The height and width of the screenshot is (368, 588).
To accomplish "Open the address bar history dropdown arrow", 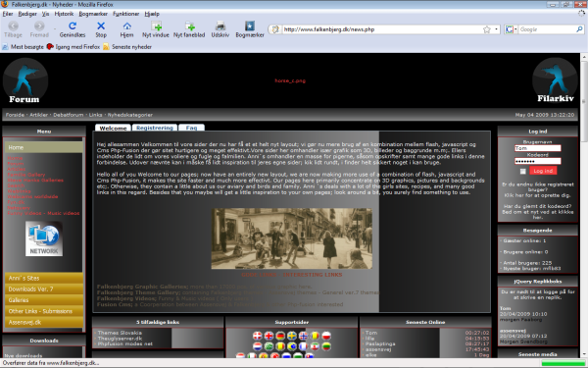I will [x=496, y=29].
